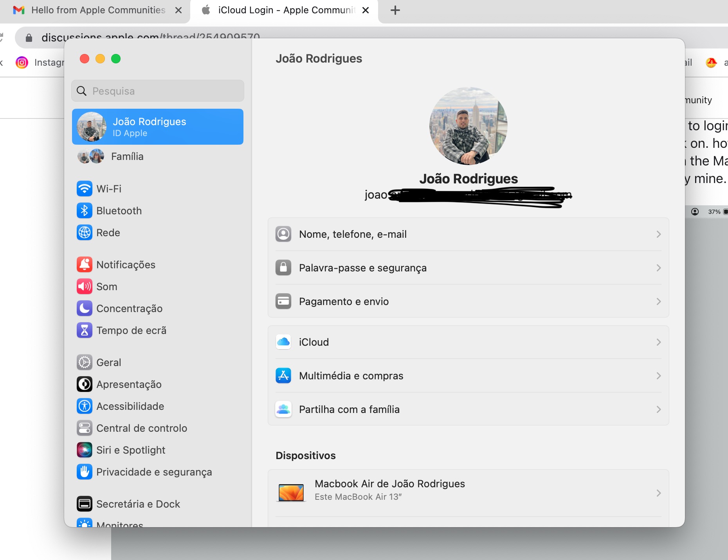Screen dimensions: 728x560
Task: Click the Geral gear icon
Action: click(x=85, y=363)
